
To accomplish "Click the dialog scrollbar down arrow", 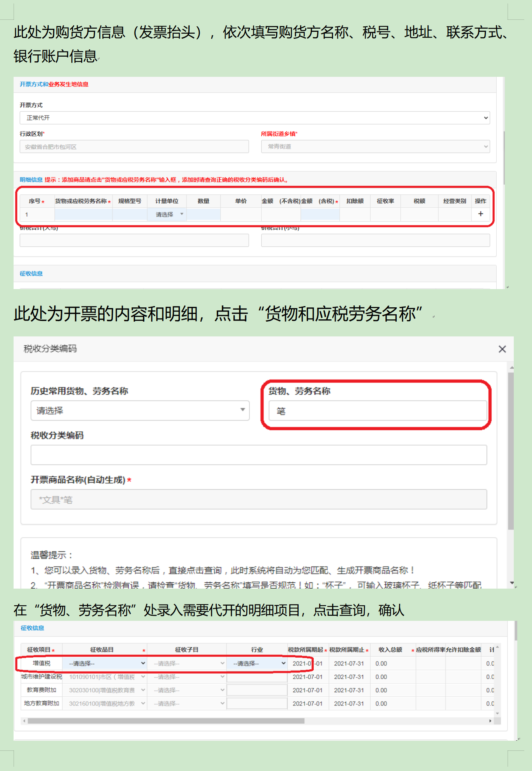I will (511, 583).
